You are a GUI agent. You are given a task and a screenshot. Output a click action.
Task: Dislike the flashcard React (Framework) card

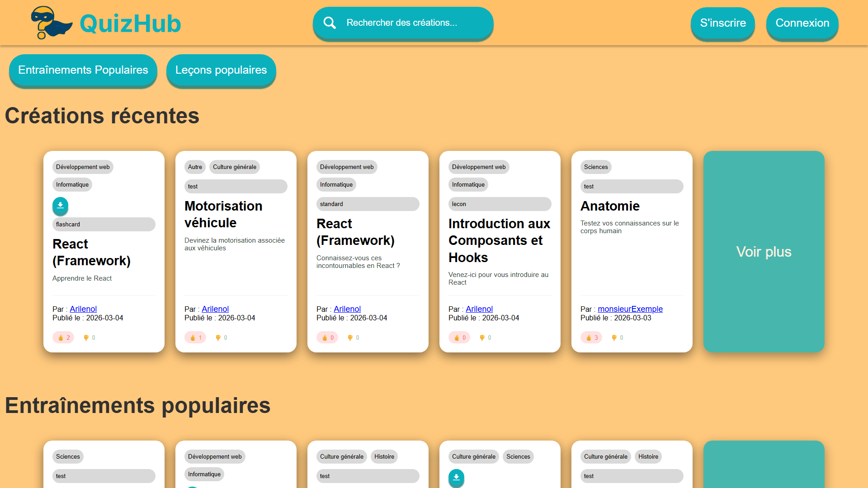[x=89, y=338]
